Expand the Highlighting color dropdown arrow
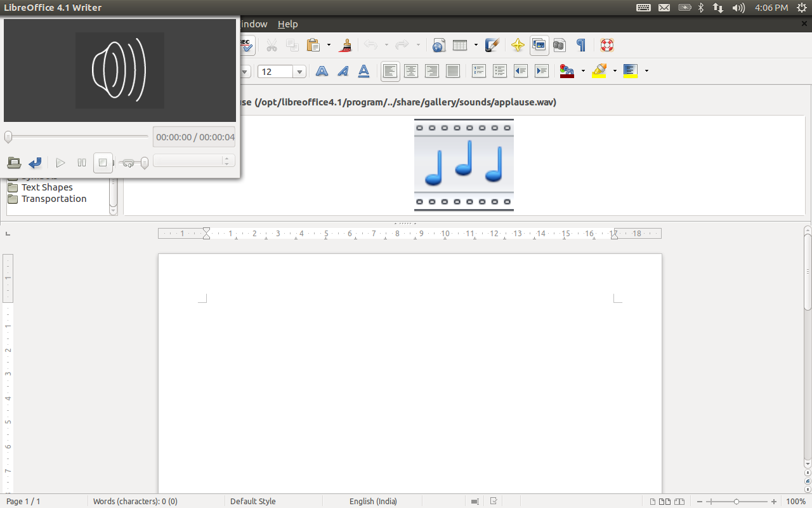The height and width of the screenshot is (508, 812). [x=615, y=71]
